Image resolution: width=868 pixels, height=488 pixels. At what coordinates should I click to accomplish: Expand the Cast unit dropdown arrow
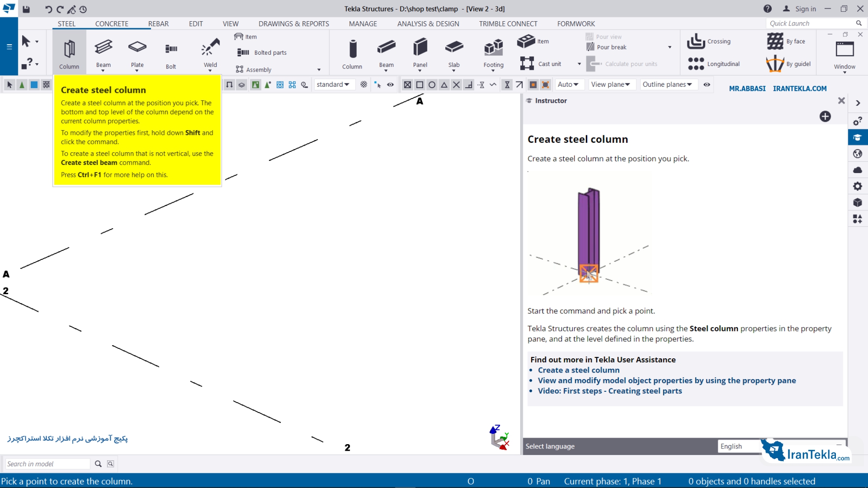tap(579, 64)
